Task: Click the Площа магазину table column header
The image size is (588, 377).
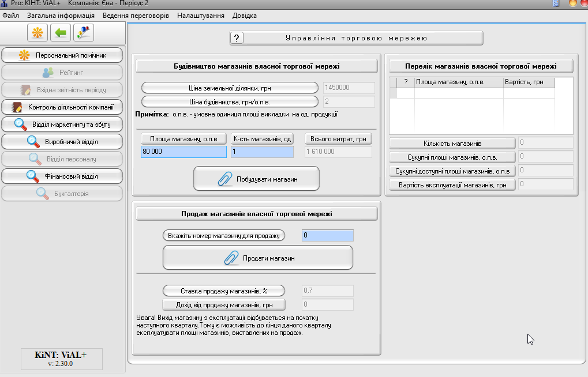Action: pos(459,82)
